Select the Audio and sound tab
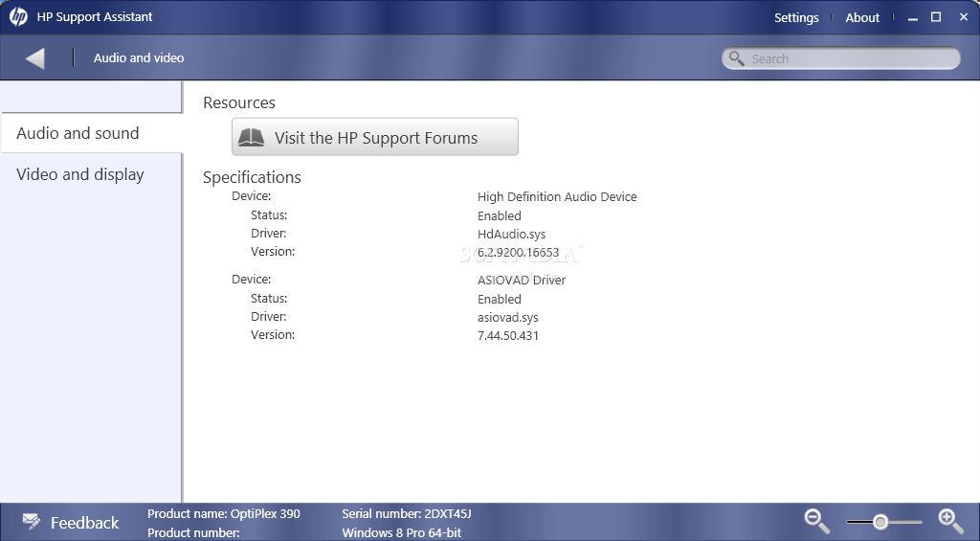This screenshot has height=541, width=980. [x=92, y=133]
